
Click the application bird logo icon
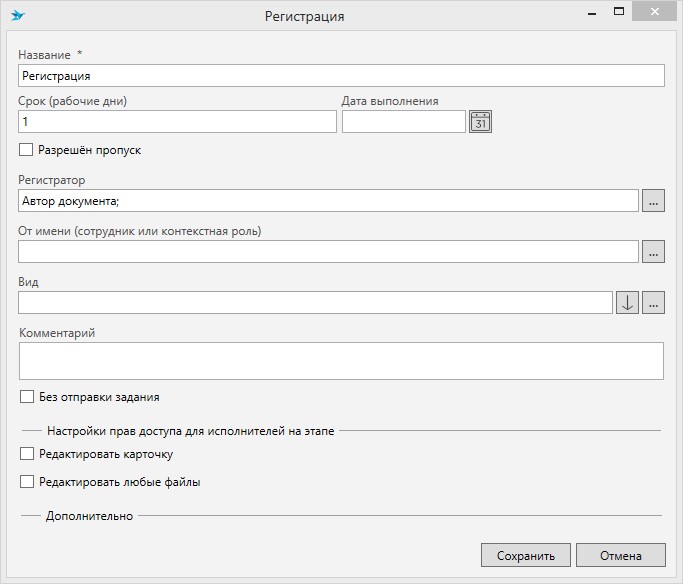pos(17,15)
